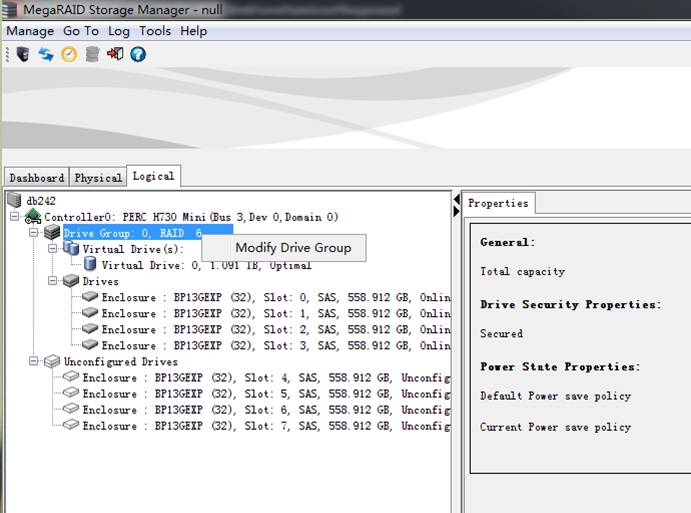This screenshot has height=513, width=691.
Task: Click the Slot 5 unconfigured drive icon
Action: coord(71,392)
